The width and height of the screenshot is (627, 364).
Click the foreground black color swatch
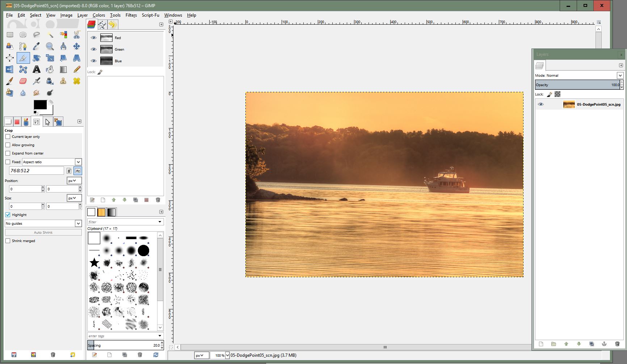[40, 105]
